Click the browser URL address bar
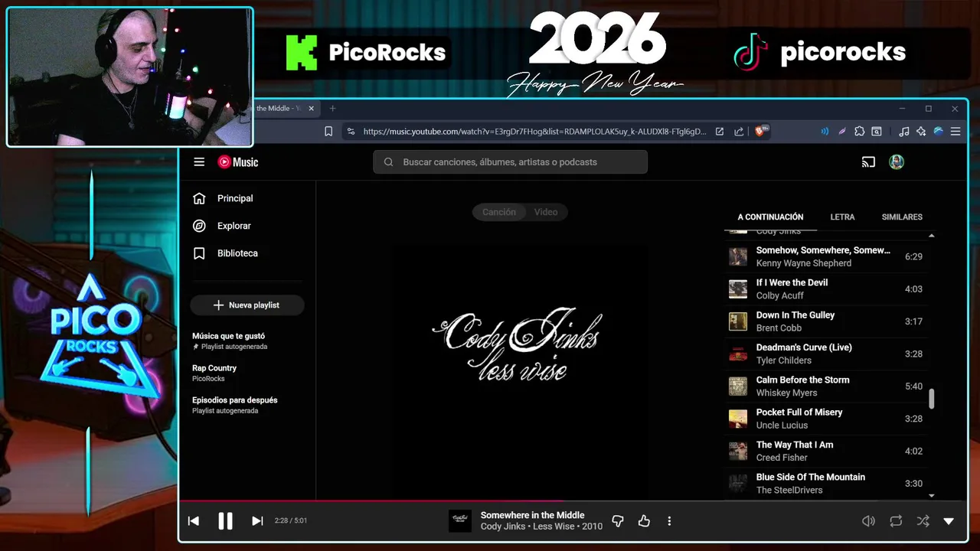980x551 pixels. [534, 132]
